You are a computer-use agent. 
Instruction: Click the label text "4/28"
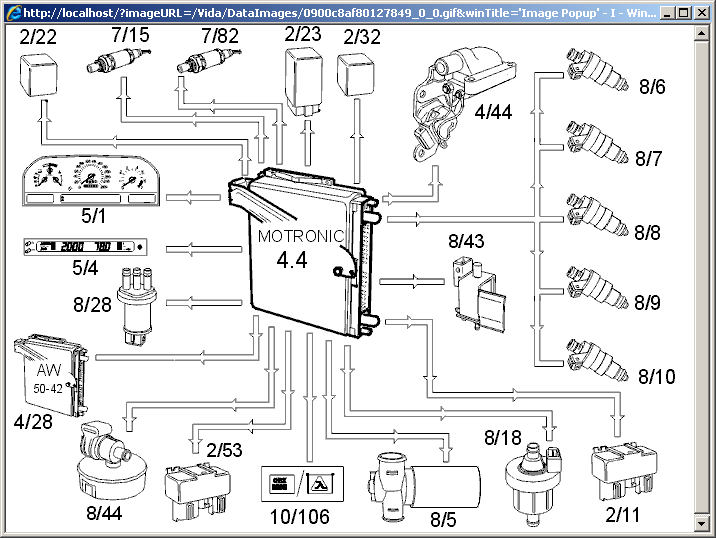point(33,422)
